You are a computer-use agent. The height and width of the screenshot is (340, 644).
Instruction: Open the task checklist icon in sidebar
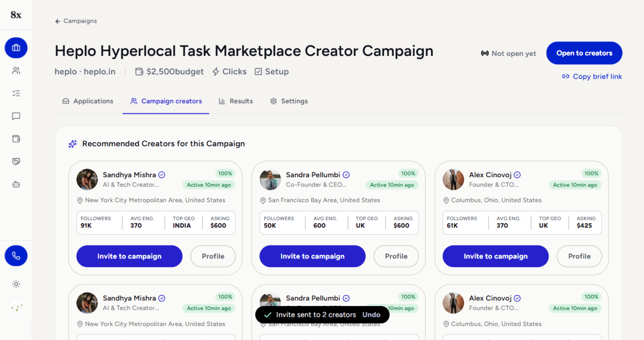click(x=16, y=93)
